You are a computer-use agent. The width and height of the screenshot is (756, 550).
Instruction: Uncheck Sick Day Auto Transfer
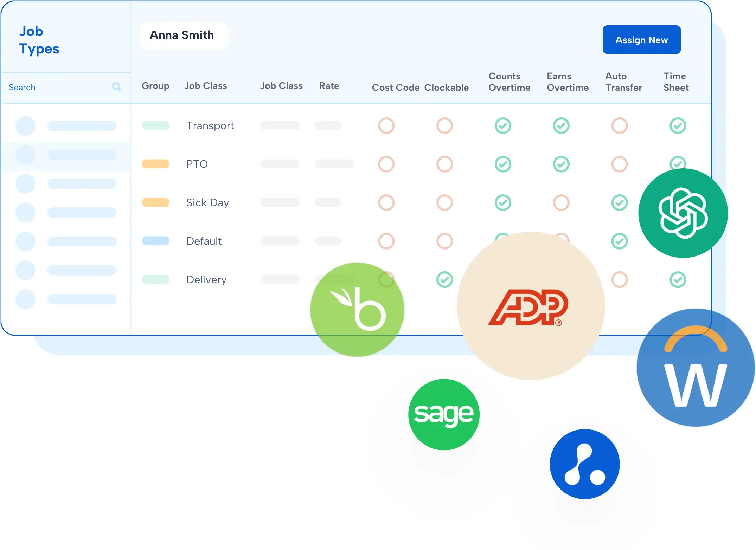point(620,203)
